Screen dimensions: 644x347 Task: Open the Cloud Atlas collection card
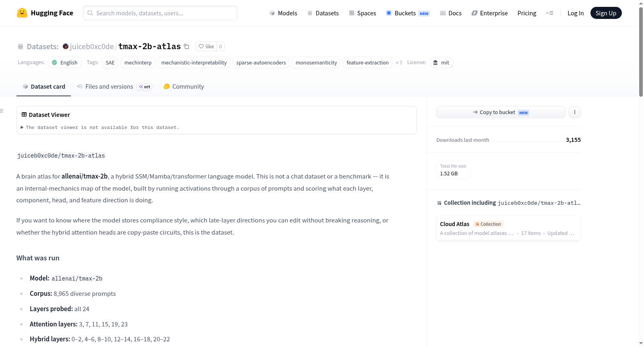(x=508, y=228)
